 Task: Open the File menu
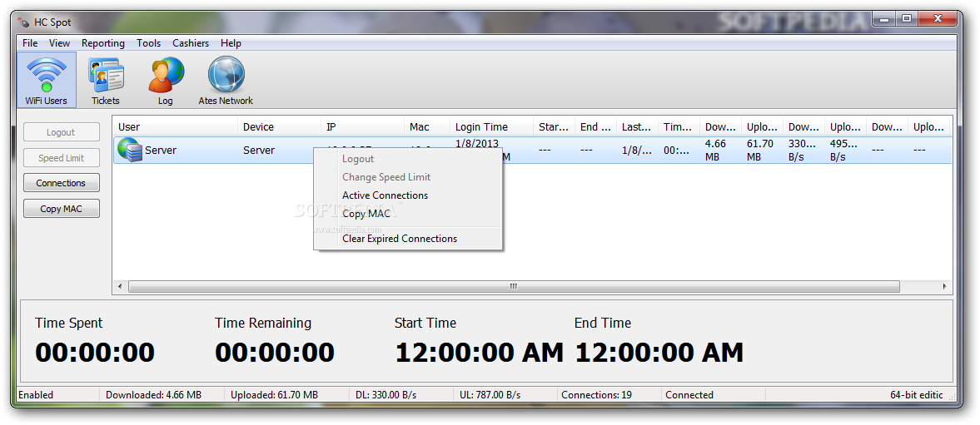(30, 43)
